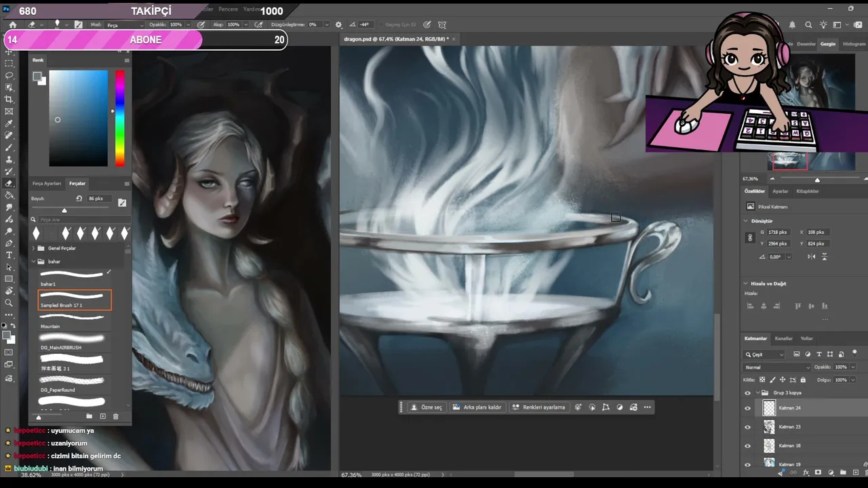Click the Özne seç button
The width and height of the screenshot is (868, 488).
click(x=427, y=407)
